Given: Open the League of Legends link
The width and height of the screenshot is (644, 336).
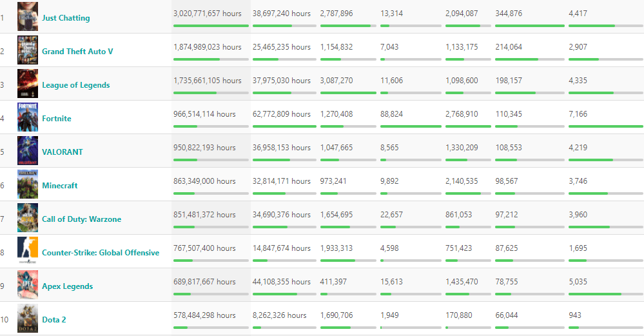Looking at the screenshot, I should point(75,85).
